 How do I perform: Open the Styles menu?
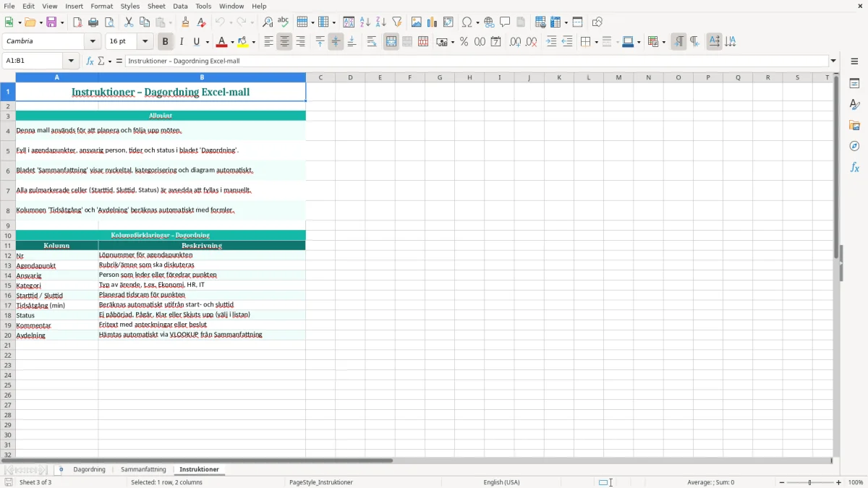click(130, 6)
